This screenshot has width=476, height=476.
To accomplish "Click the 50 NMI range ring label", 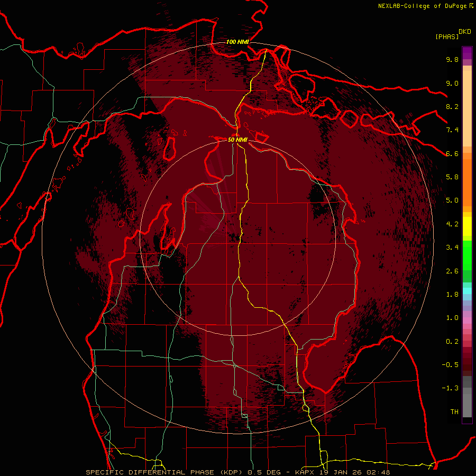I will pyautogui.click(x=237, y=140).
